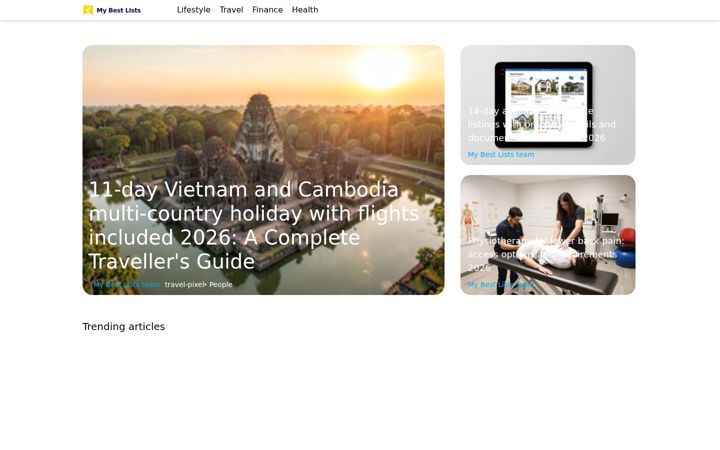Open the Lifestyle menu item
Image resolution: width=720 pixels, height=450 pixels.
tap(193, 10)
